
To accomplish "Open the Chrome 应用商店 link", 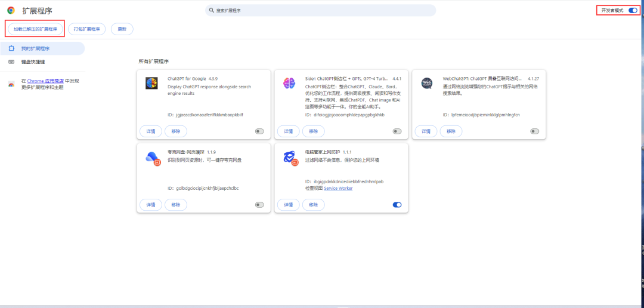I will coord(45,81).
